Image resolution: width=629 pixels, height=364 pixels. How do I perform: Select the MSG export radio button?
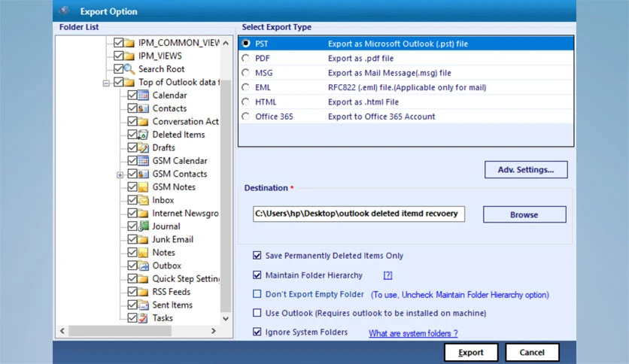coord(245,72)
